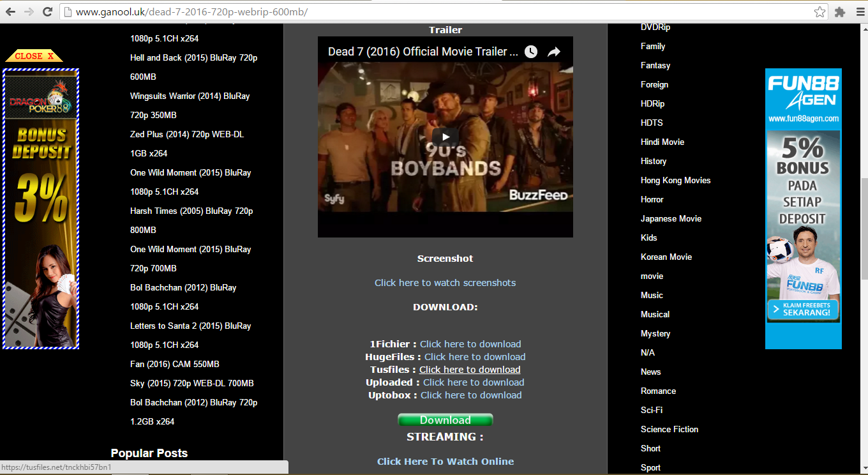Open 'Click Here To Watch Online' link

point(445,462)
